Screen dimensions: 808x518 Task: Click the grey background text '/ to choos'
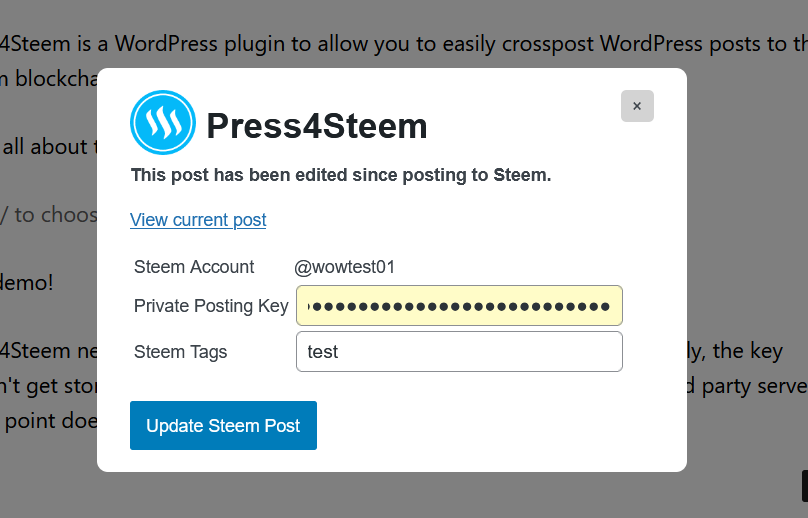tap(48, 215)
